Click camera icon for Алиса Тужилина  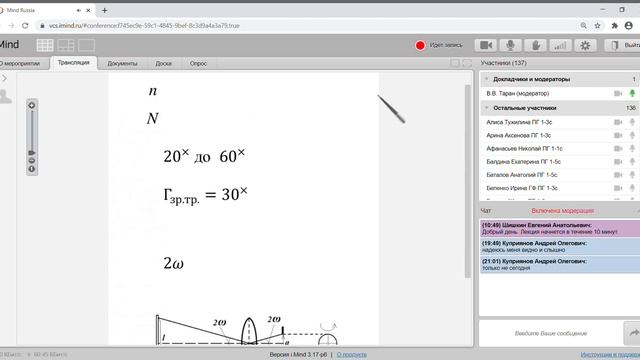618,122
